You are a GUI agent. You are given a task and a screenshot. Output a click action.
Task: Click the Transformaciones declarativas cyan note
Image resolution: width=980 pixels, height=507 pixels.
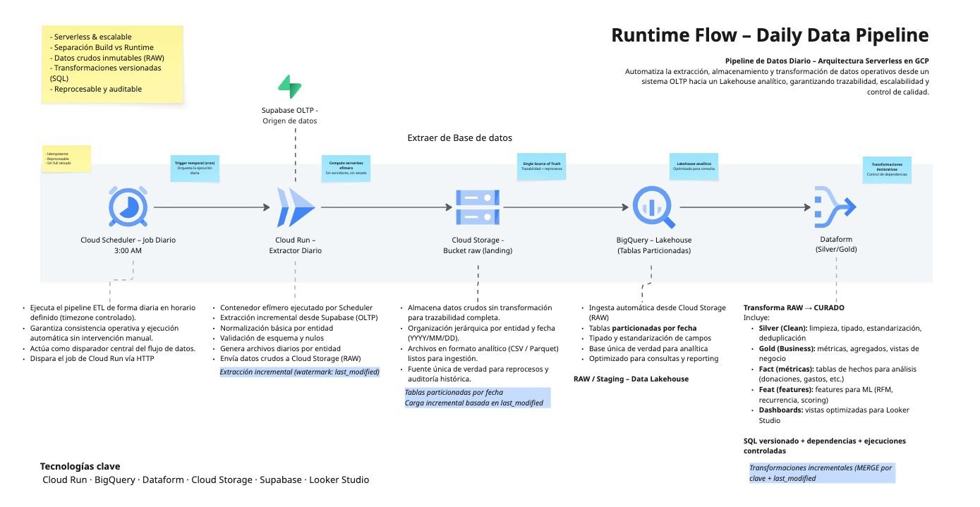[x=886, y=170]
